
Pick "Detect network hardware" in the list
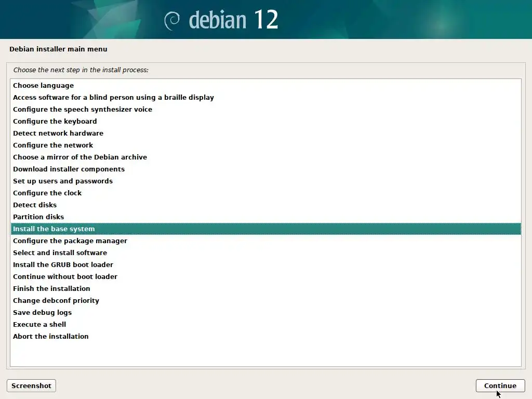(x=265, y=133)
